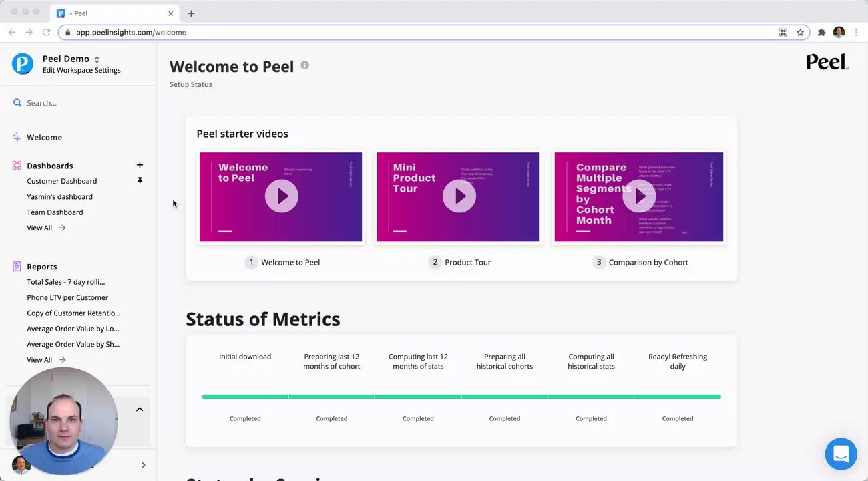Collapse the sidebar panel with chevron up

coord(140,409)
